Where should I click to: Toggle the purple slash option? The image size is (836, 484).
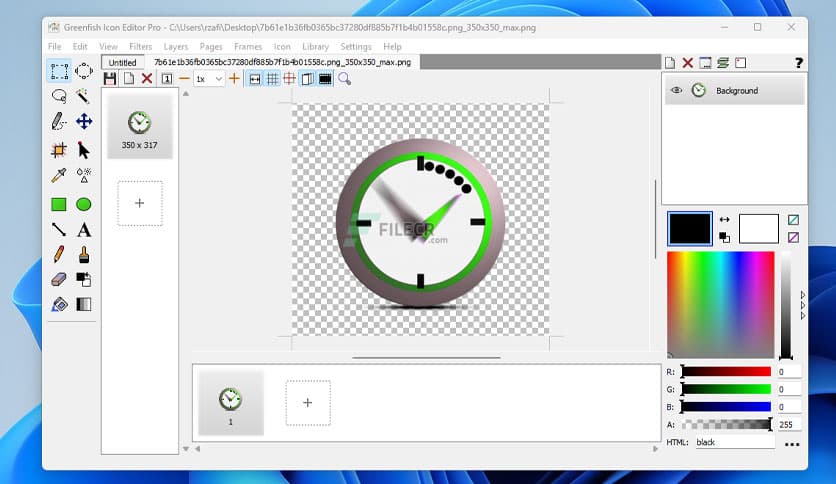pos(793,237)
